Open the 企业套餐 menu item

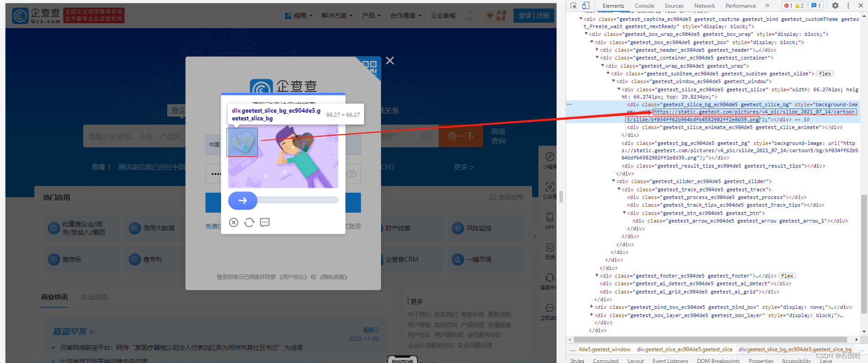pos(443,15)
